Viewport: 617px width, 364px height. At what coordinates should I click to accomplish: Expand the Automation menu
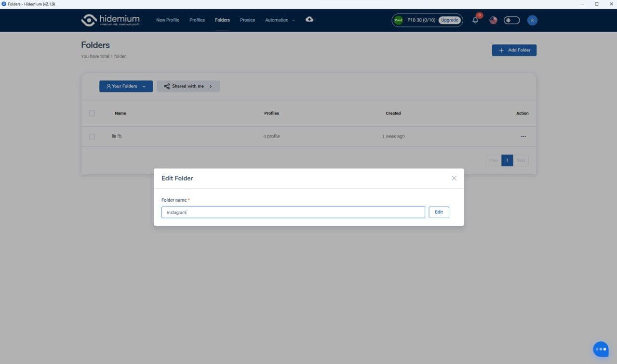pyautogui.click(x=280, y=20)
